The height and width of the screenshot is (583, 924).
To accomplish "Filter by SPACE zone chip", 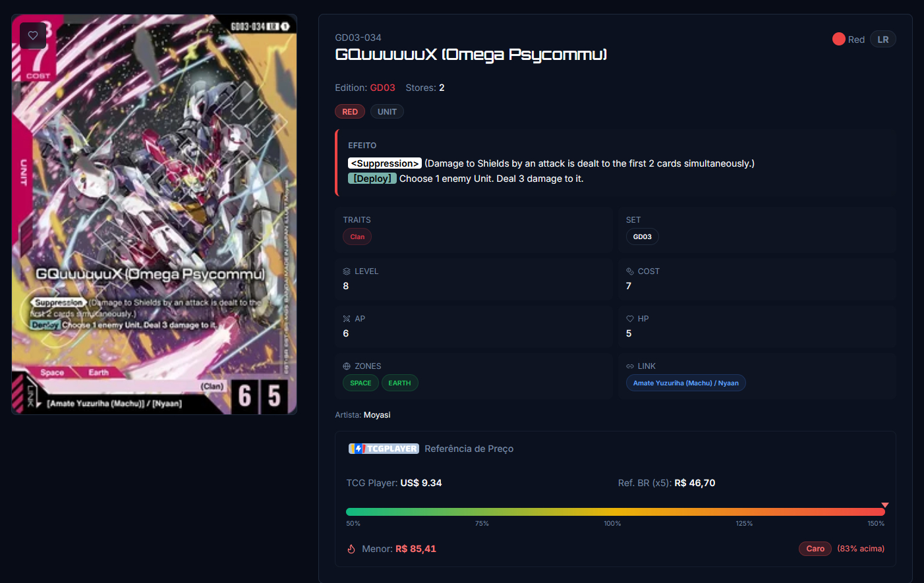I will click(x=361, y=383).
